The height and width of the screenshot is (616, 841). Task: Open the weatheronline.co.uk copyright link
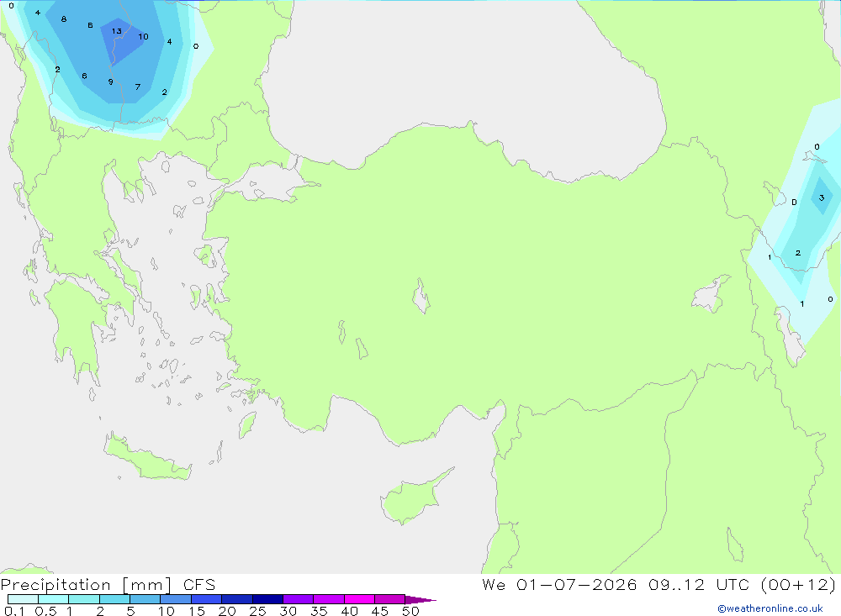[x=770, y=608]
